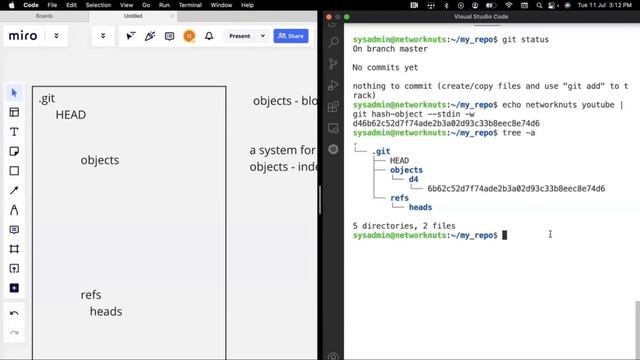Open the dropdown arrow next to Present
Image resolution: width=640 pixels, height=360 pixels.
[263, 36]
